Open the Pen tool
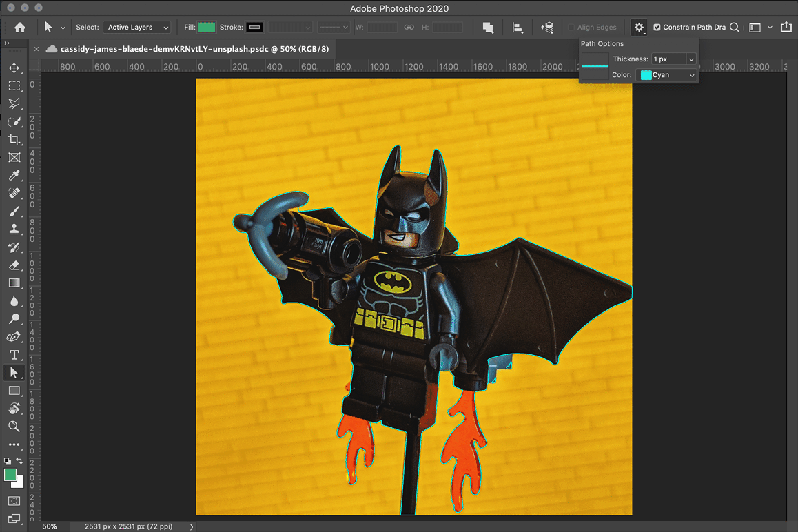 (x=14, y=337)
